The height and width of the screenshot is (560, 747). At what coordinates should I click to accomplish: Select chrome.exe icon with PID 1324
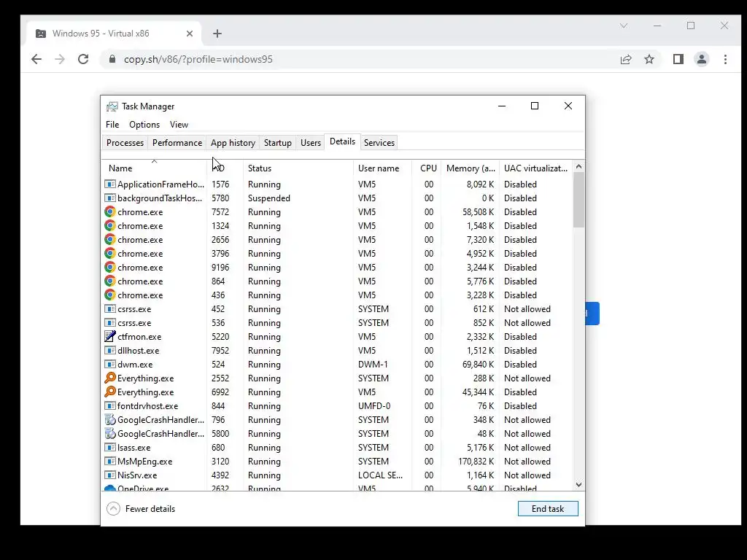[x=110, y=226]
